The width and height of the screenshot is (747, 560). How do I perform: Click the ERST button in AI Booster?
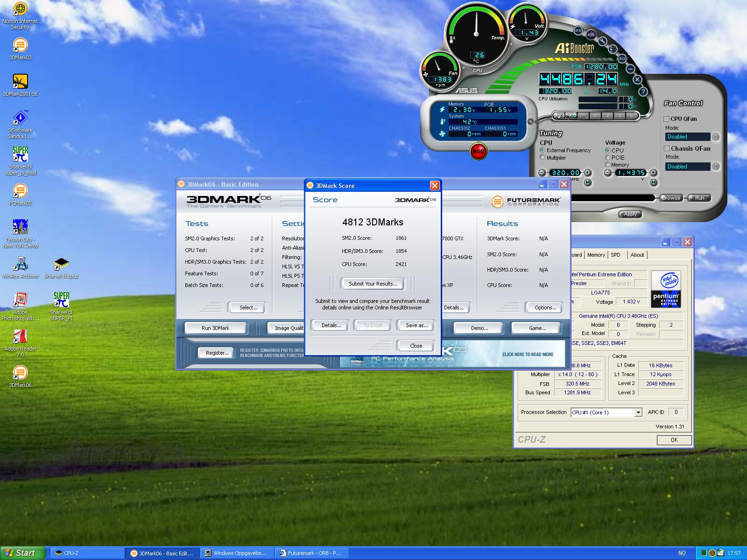[578, 30]
